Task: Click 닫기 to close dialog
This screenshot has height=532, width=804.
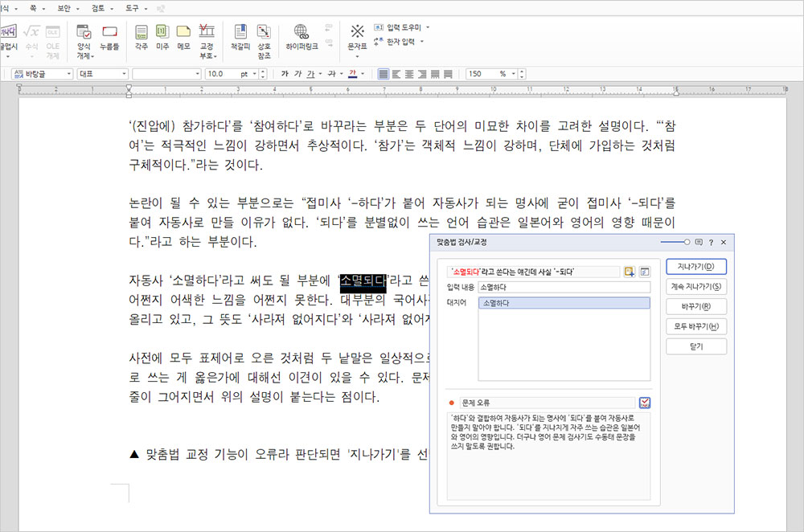Action: (x=696, y=346)
